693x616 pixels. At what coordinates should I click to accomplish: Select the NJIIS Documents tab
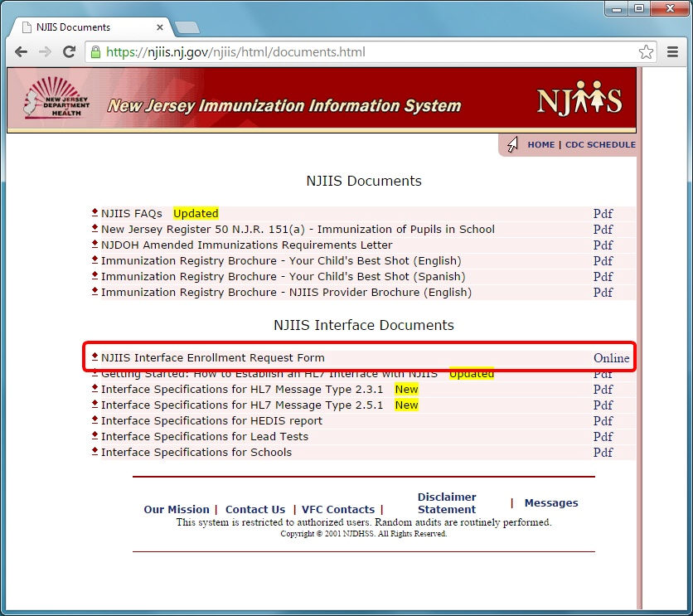[x=90, y=27]
